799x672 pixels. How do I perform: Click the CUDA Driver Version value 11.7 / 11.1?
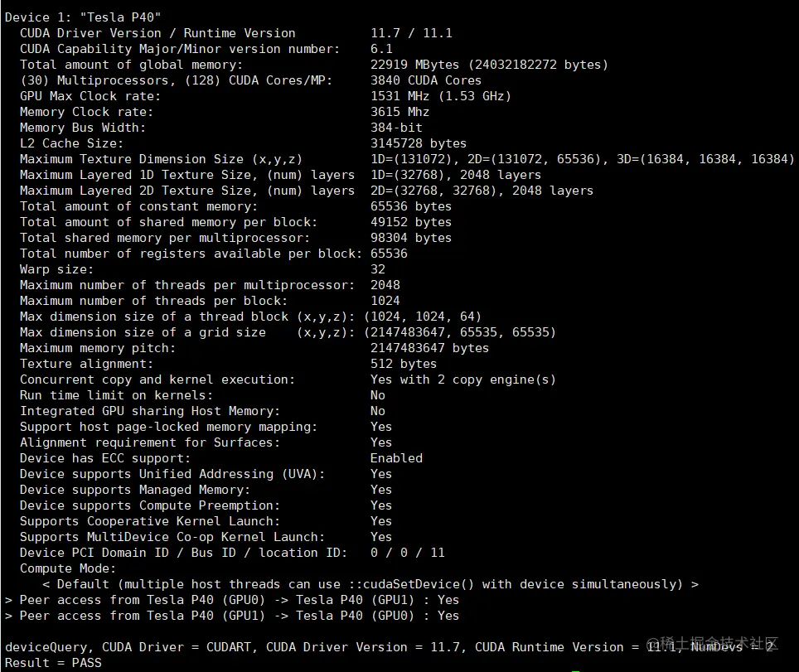click(x=411, y=33)
